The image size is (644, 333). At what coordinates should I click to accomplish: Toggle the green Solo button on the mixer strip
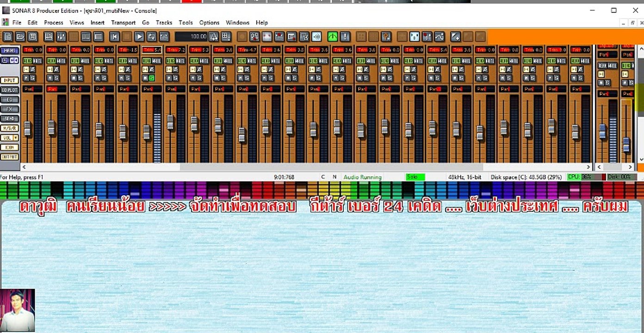(x=152, y=78)
